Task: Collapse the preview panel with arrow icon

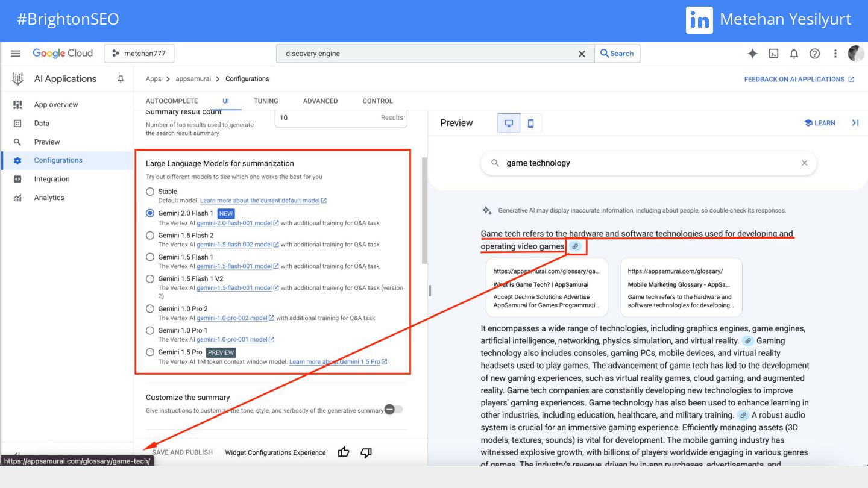Action: pyautogui.click(x=855, y=123)
